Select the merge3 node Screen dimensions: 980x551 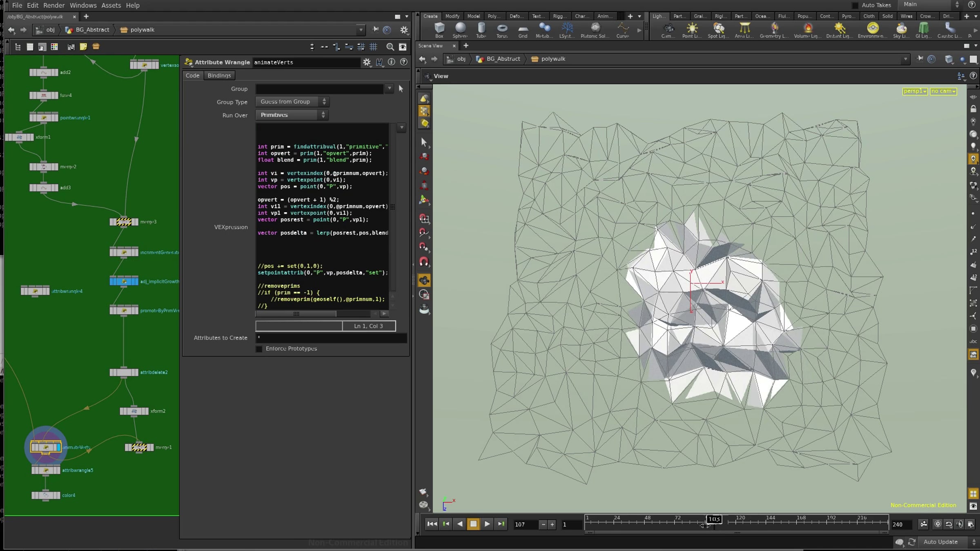(124, 222)
